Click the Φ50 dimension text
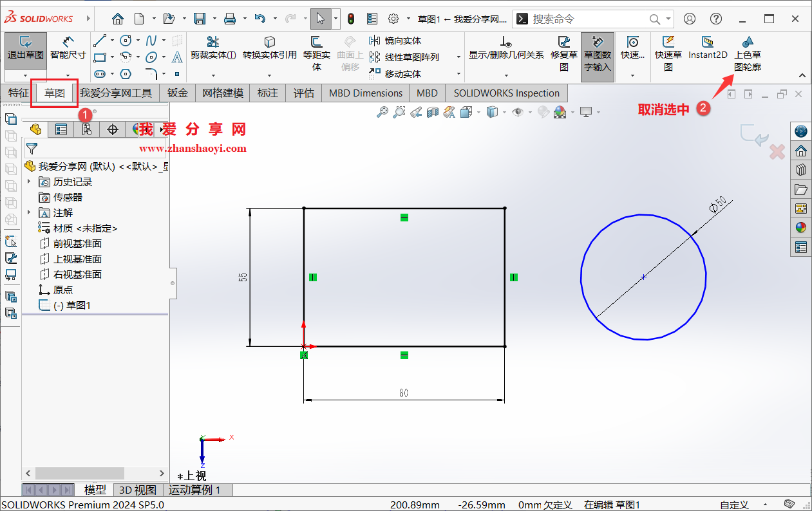The height and width of the screenshot is (511, 812). pos(717,204)
